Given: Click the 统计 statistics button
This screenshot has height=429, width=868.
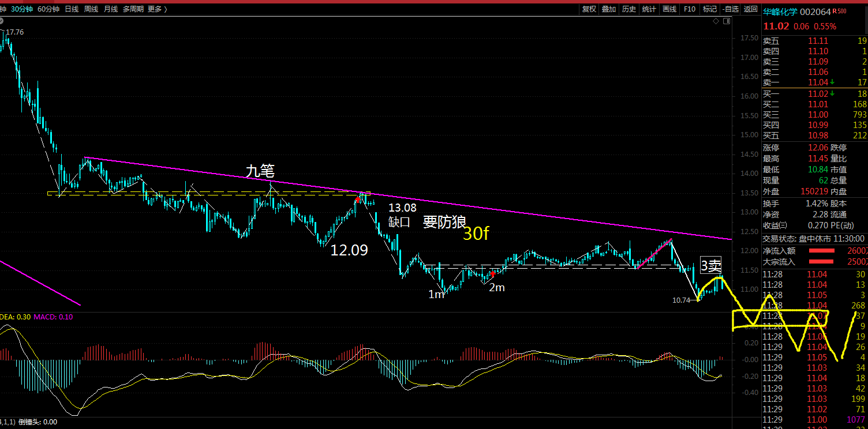Looking at the screenshot, I should (x=649, y=9).
